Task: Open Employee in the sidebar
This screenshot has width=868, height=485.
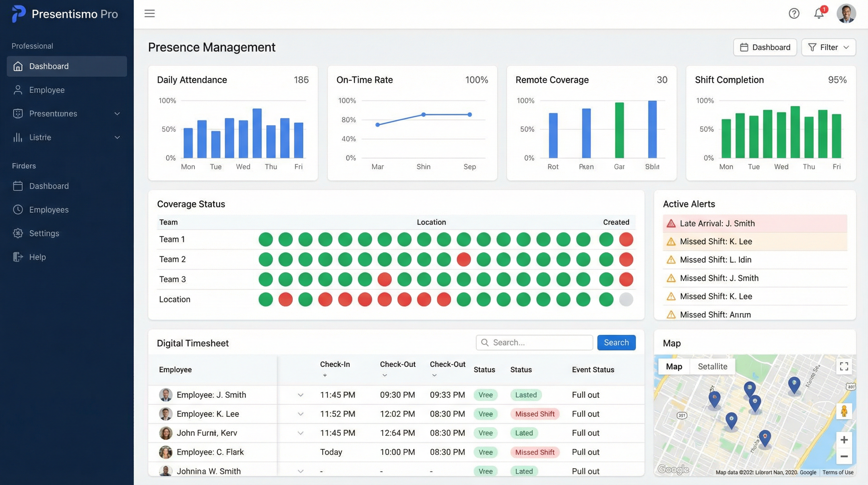Action: click(x=46, y=90)
